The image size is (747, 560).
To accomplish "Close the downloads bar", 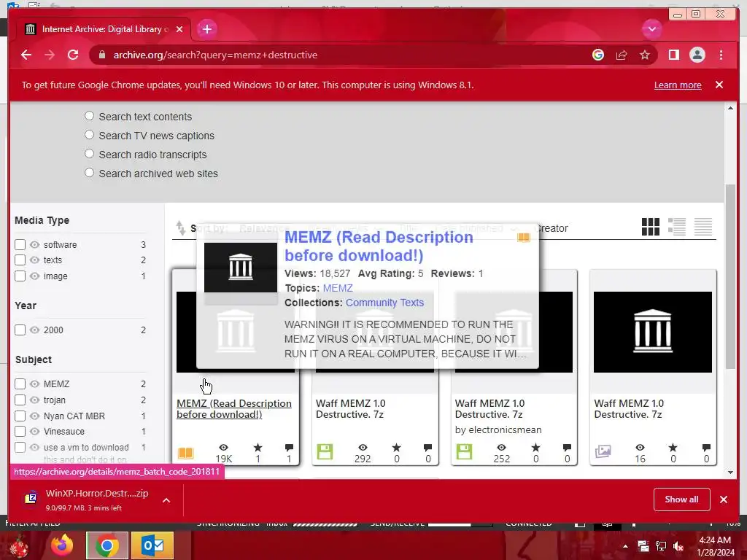I will coord(724,499).
